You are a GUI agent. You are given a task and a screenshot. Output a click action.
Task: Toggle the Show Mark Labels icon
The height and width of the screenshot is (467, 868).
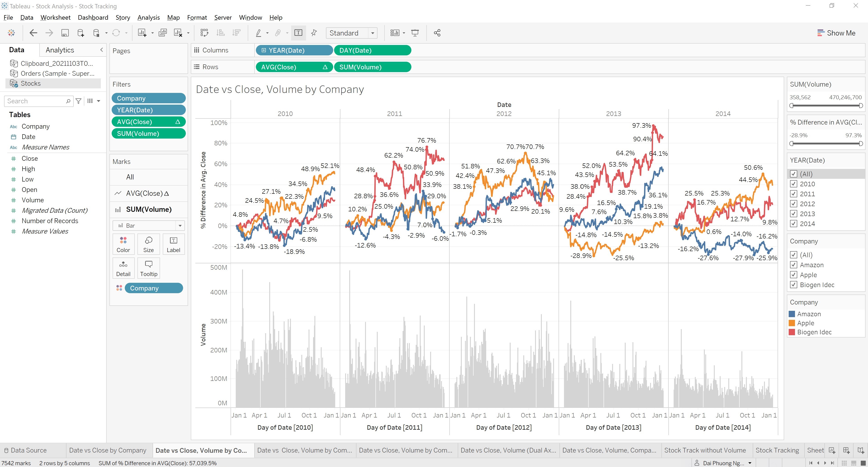(298, 33)
